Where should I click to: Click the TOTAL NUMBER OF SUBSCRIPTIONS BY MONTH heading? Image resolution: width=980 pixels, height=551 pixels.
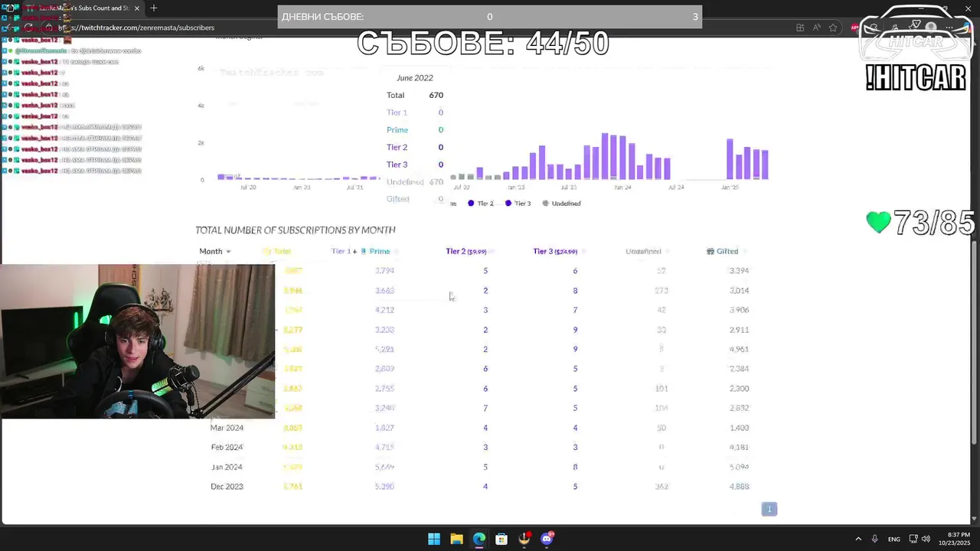[295, 230]
